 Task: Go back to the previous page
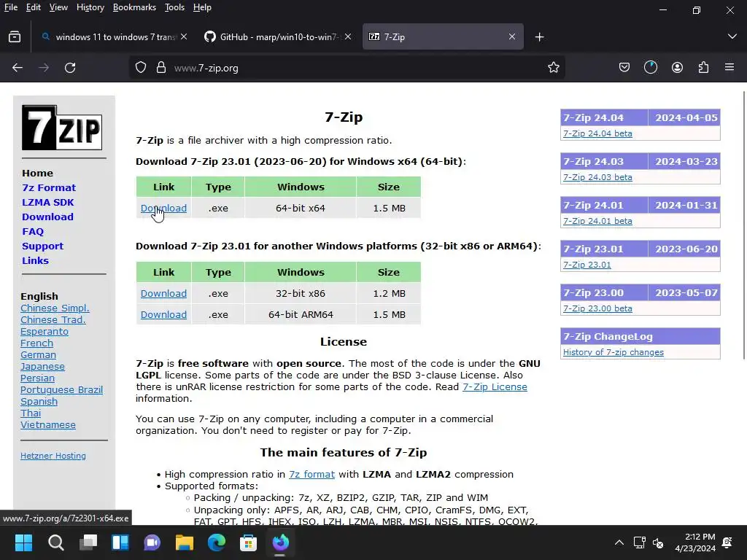pos(18,68)
